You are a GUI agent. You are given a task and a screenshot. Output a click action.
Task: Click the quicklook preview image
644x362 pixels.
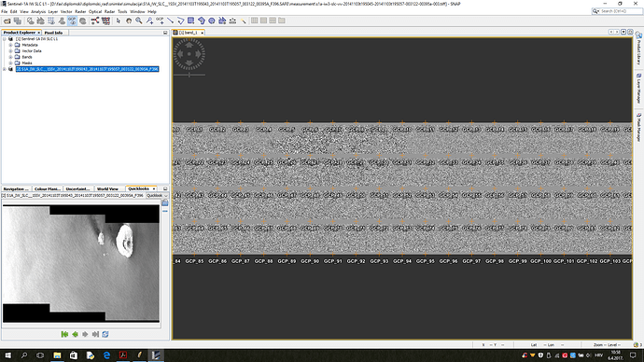click(81, 263)
